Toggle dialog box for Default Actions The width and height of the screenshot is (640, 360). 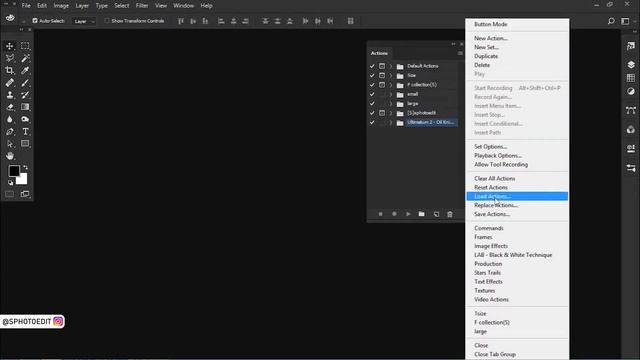(382, 66)
